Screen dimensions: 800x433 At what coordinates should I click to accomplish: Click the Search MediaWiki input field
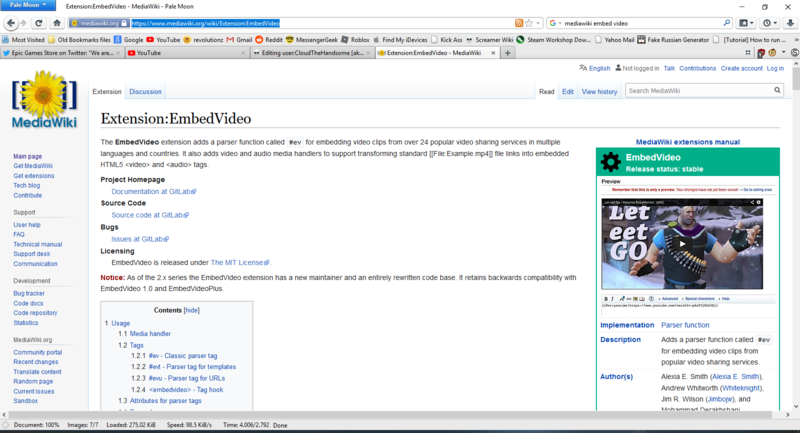click(x=699, y=91)
